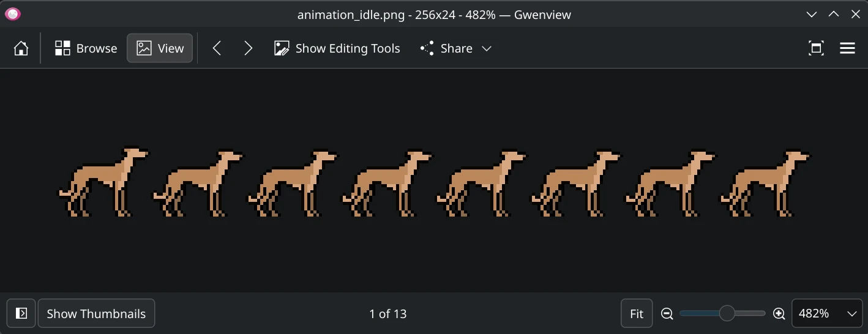Show Thumbnails bar
This screenshot has width=868, height=334.
pos(96,313)
